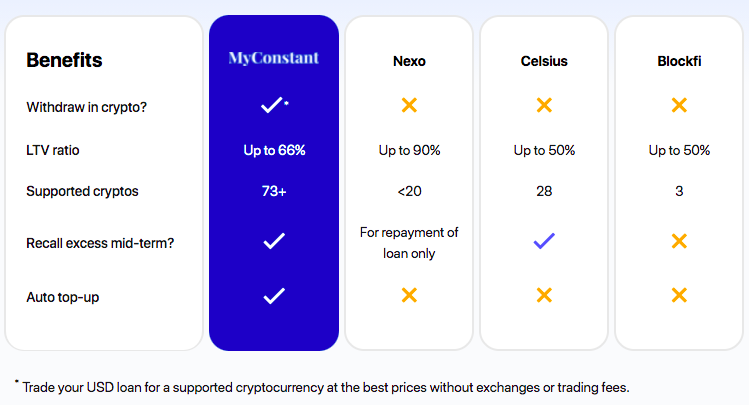
Task: Click Blockfi recall excess cross icon
Action: [x=679, y=241]
